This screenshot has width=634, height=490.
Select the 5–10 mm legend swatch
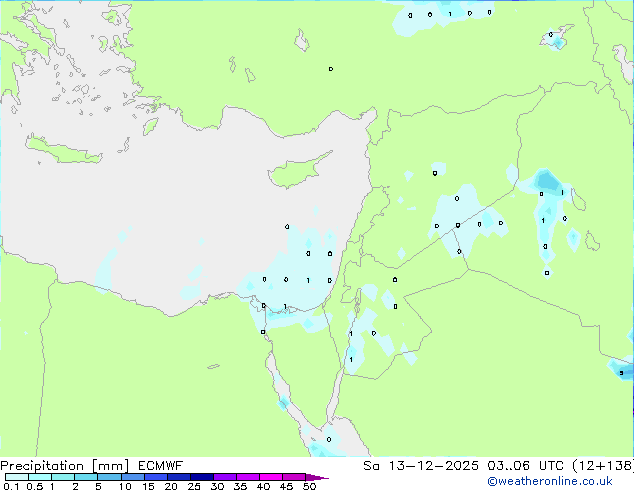[109, 477]
